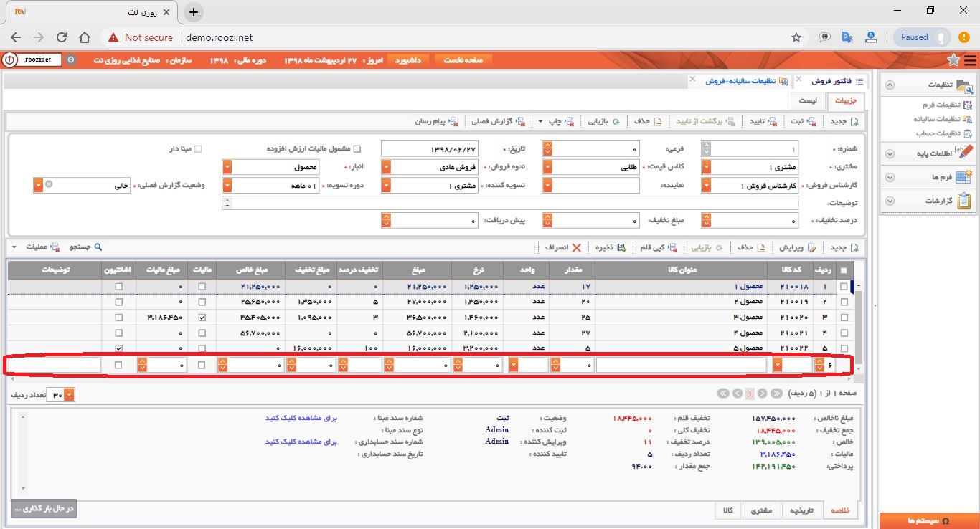Open the کالا bottom tab
This screenshot has height=529, width=980.
click(x=727, y=510)
